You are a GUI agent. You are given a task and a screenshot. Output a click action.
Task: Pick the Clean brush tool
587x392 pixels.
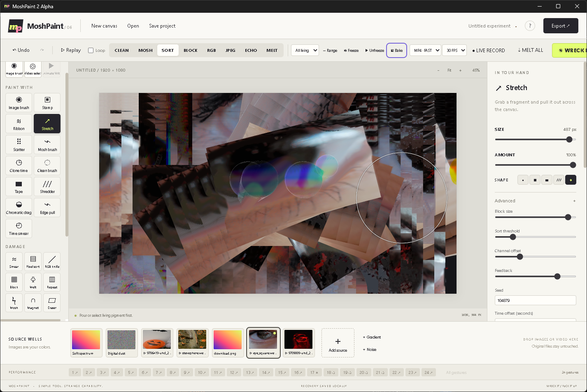[x=47, y=166]
